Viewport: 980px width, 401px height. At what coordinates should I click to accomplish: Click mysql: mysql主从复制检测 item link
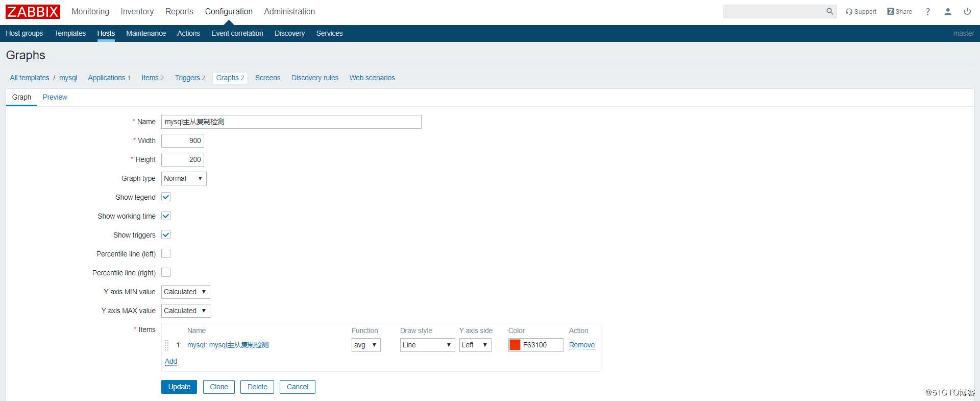point(228,345)
